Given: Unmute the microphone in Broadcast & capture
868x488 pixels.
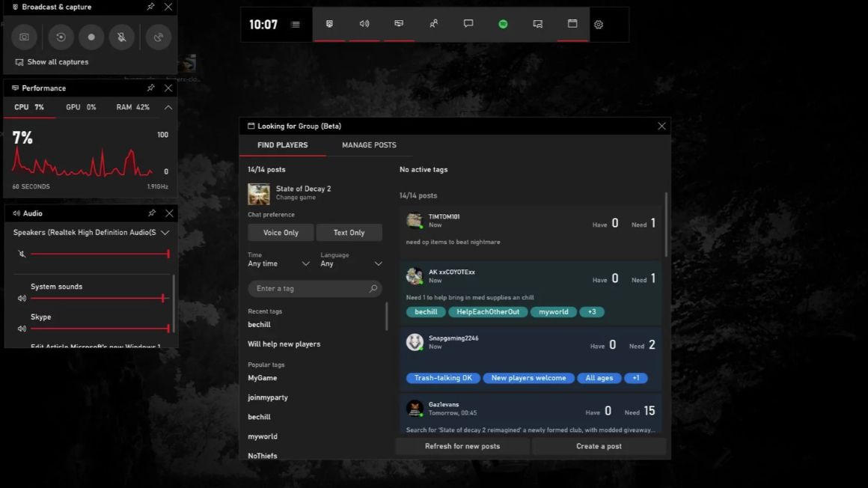Looking at the screenshot, I should pyautogui.click(x=121, y=37).
